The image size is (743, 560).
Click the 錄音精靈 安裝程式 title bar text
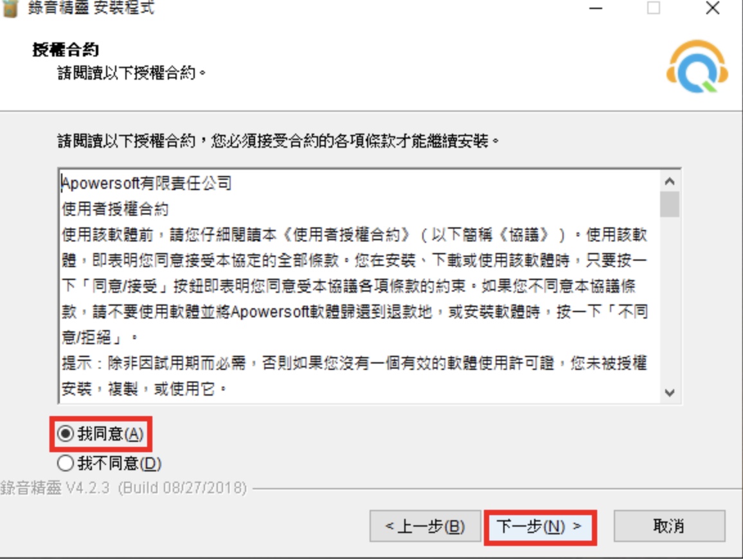click(91, 8)
